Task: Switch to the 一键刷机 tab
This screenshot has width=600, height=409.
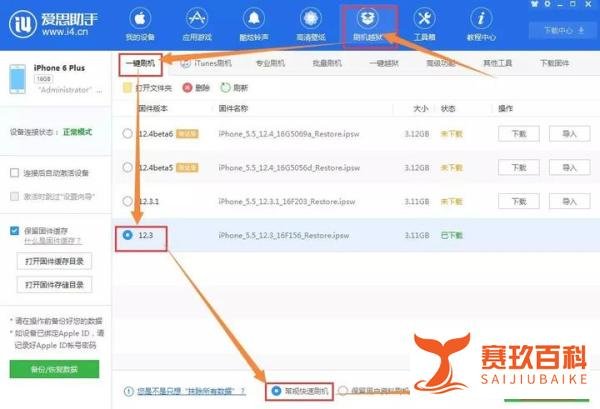Action: pos(140,63)
